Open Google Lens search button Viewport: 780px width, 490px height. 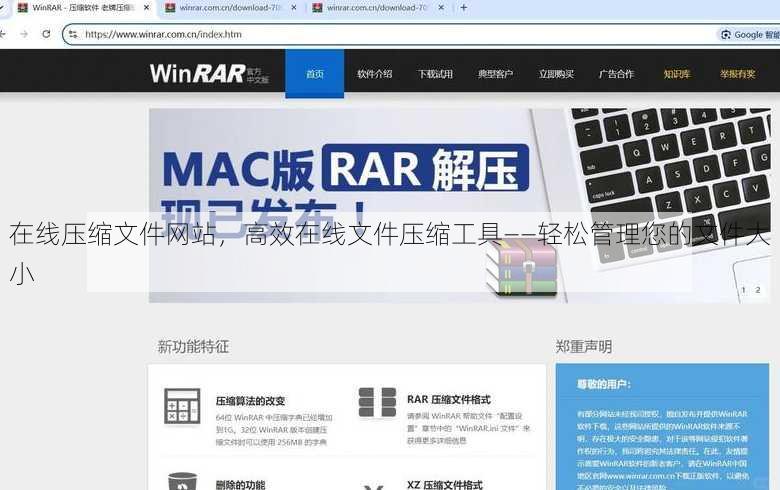[x=749, y=34]
